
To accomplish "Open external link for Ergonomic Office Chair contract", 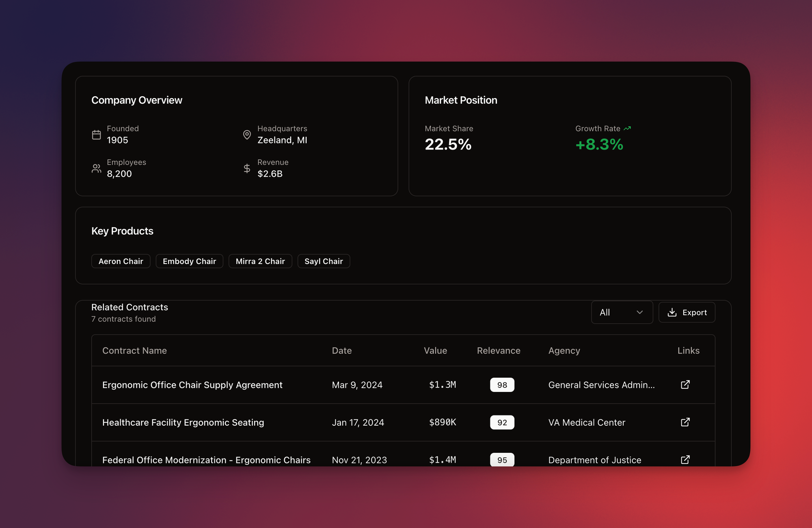I will [685, 385].
